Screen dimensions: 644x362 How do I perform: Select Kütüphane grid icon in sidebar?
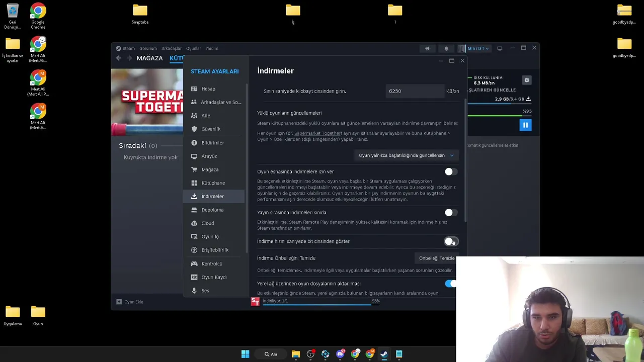point(194,183)
